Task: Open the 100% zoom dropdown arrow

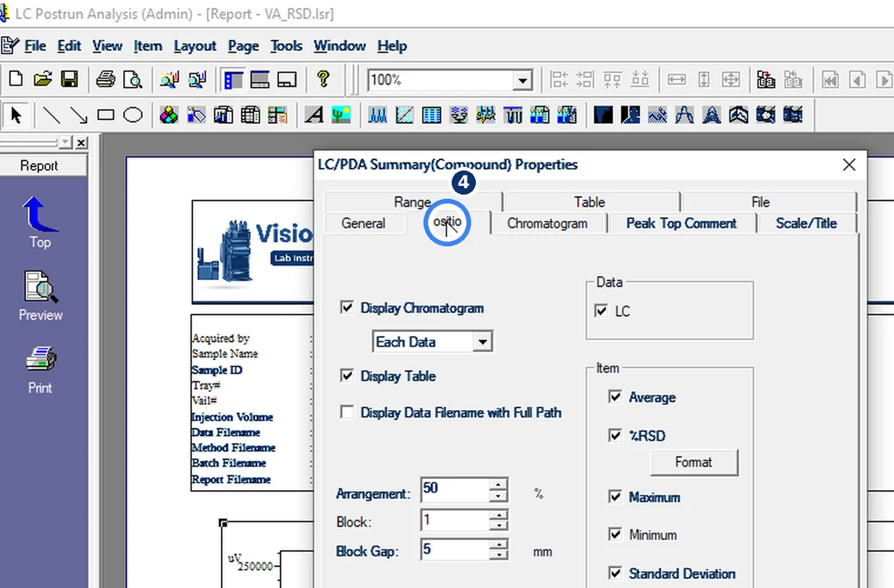Action: click(521, 80)
